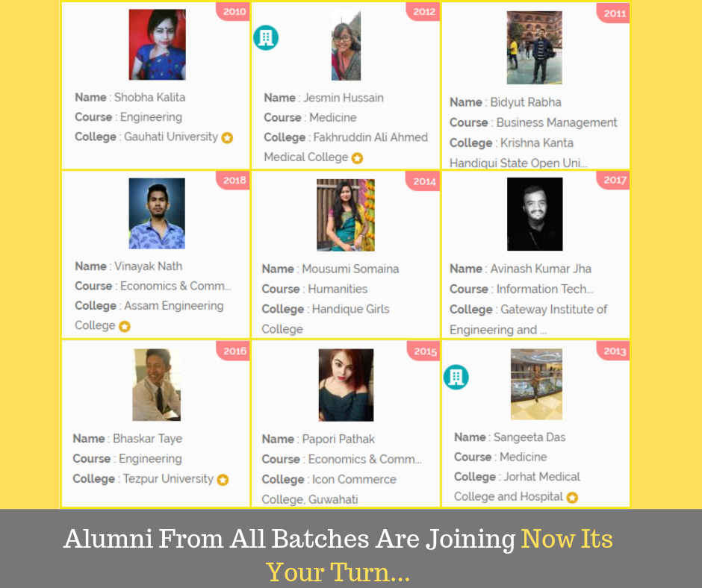This screenshot has height=588, width=702.
Task: Open Vinayak Nath's profile photo
Action: (157, 213)
